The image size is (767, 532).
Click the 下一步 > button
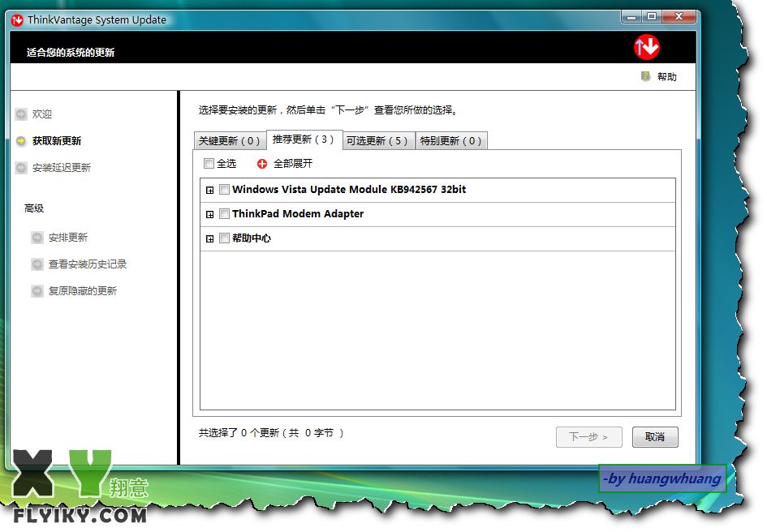coord(589,436)
